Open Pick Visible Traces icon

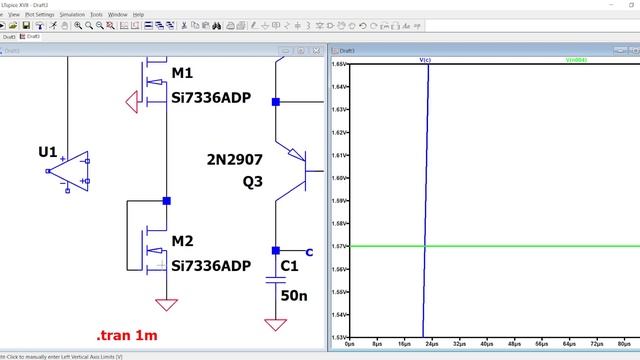(124, 26)
